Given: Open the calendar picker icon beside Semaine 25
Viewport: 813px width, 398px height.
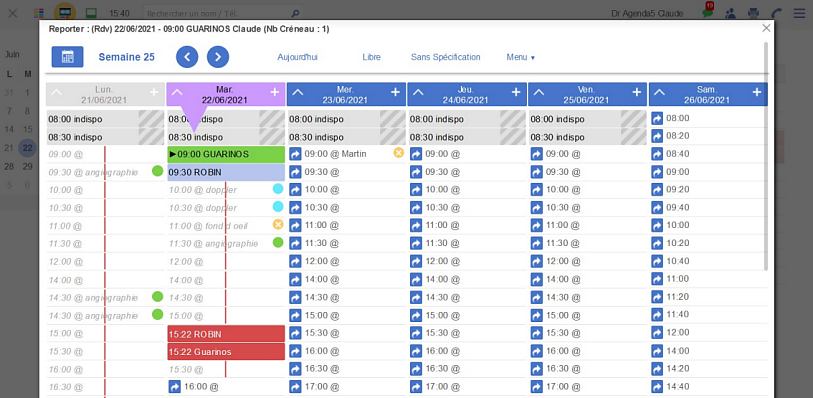Looking at the screenshot, I should coord(67,57).
